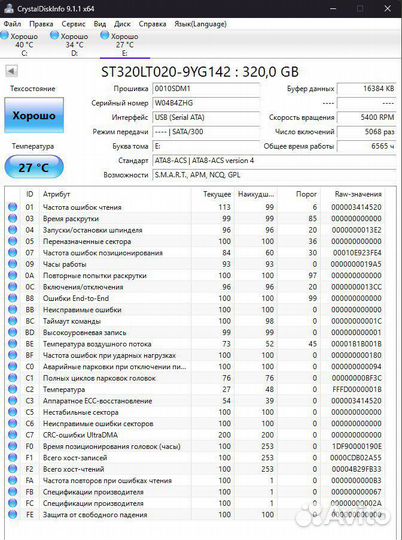Click status icon for Всего хост-чтений
Screen dimensions: 402x540
point(12,468)
